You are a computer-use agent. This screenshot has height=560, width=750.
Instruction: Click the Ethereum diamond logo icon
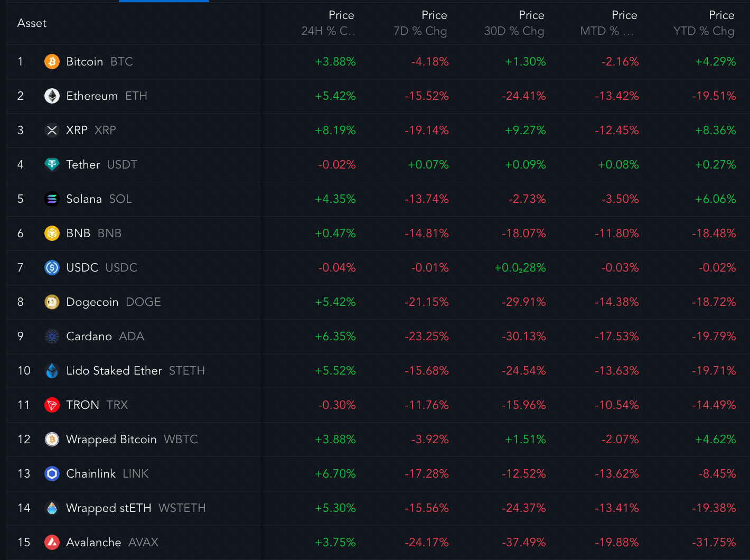tap(52, 96)
